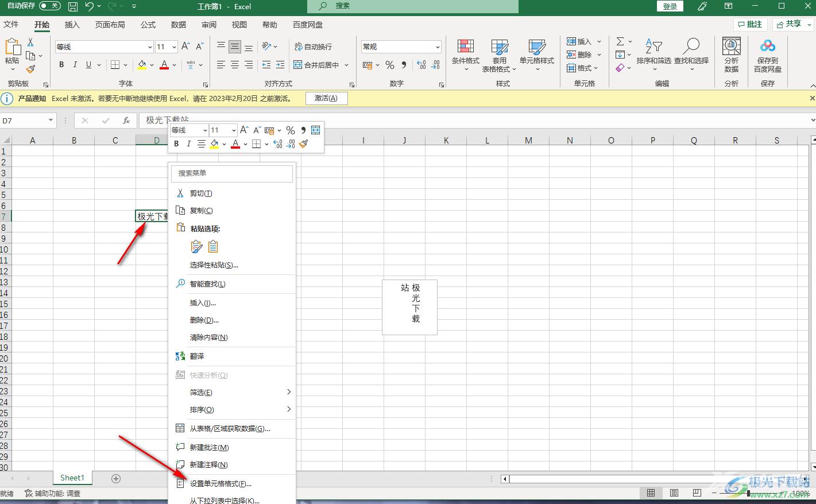The width and height of the screenshot is (816, 504).
Task: Click the Increase Indent icon in the ribbon
Action: tap(280, 65)
